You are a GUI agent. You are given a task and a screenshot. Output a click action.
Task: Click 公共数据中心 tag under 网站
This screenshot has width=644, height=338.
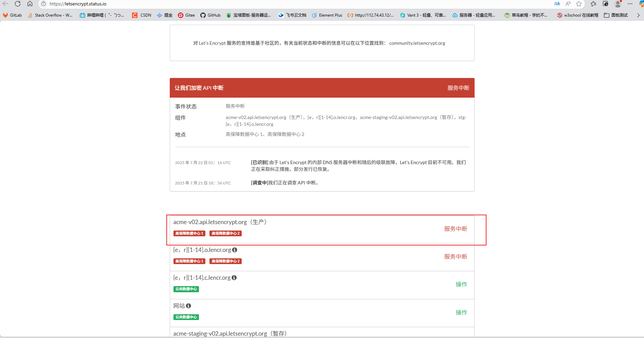[186, 317]
